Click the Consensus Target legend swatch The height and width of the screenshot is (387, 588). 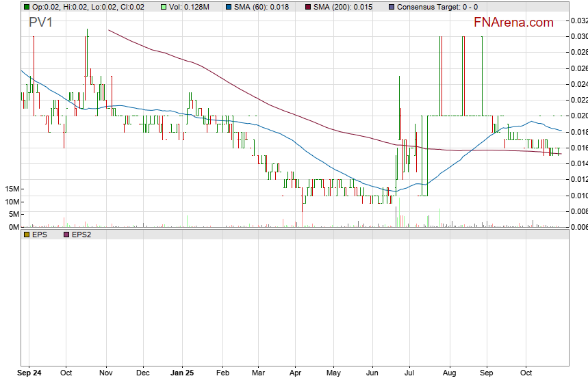tap(391, 7)
